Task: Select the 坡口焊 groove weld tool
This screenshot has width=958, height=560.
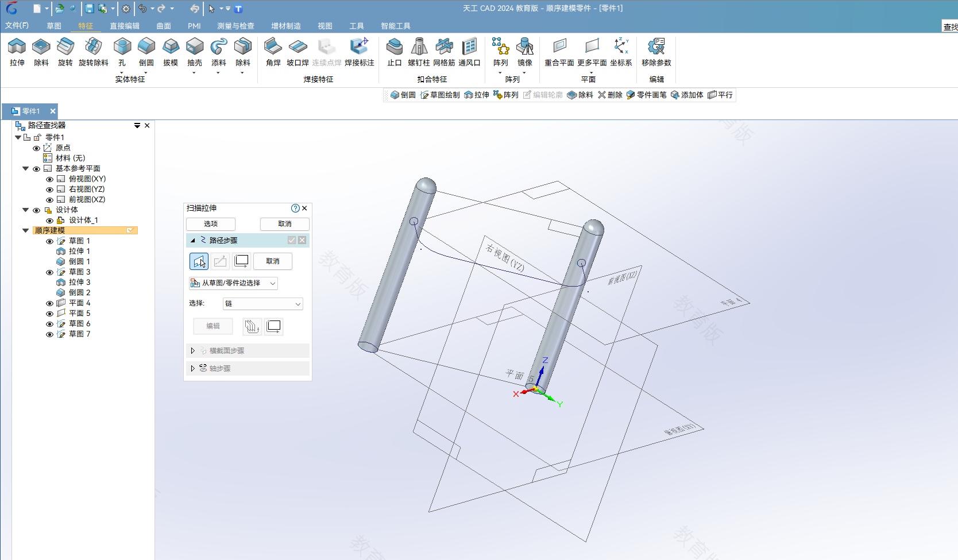Action: [298, 52]
